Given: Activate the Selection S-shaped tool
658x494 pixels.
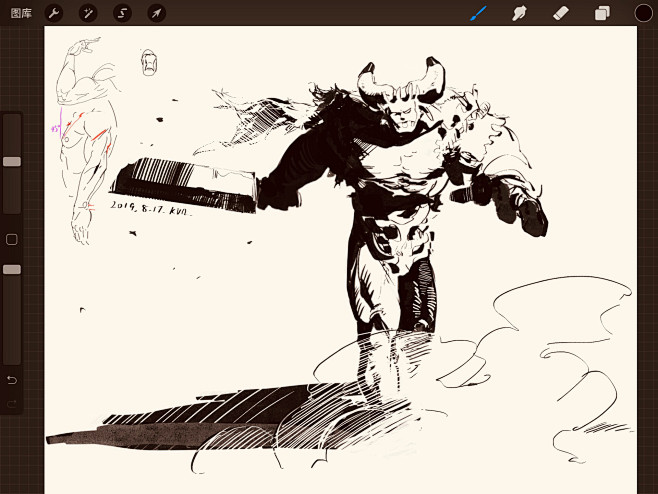Looking at the screenshot, I should point(123,13).
